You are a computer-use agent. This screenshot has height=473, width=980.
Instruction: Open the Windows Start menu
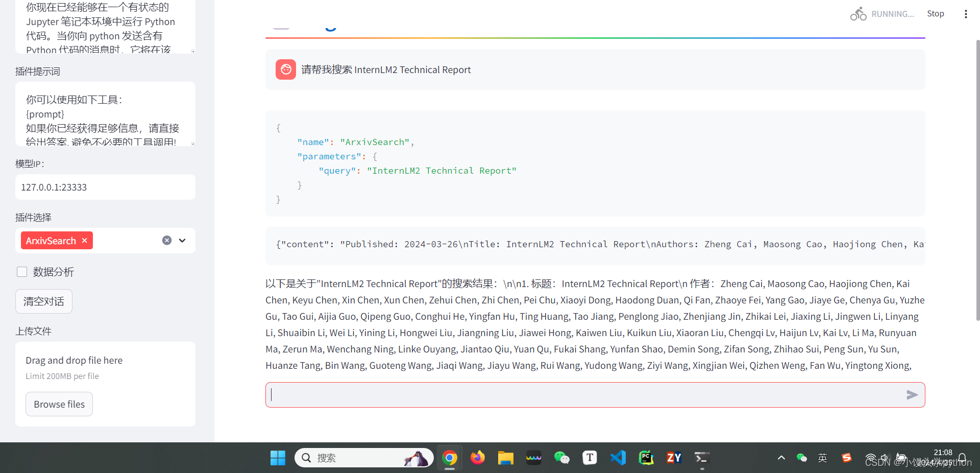(278, 458)
